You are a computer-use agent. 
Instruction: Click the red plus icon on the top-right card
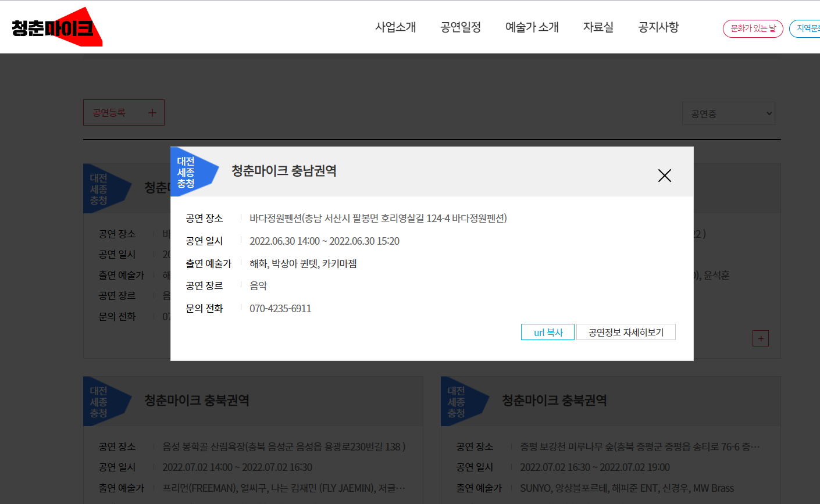tap(761, 338)
